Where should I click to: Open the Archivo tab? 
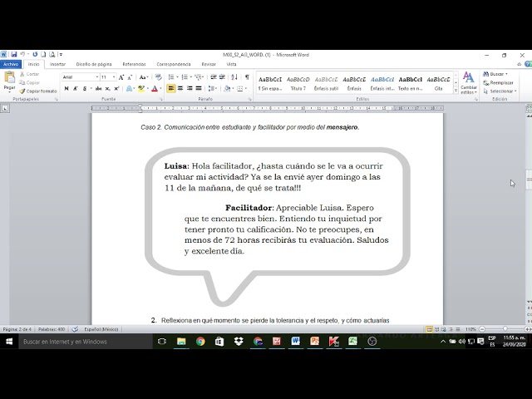(x=11, y=64)
